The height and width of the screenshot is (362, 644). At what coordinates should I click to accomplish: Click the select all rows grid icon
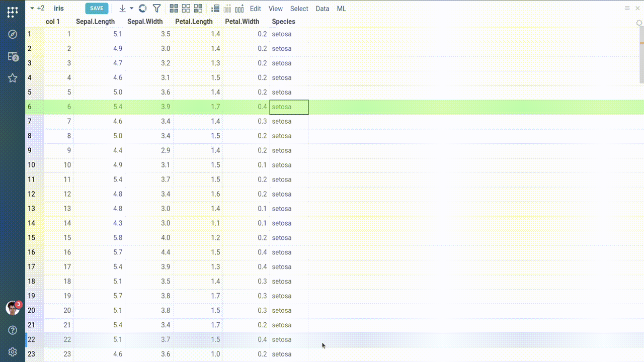(174, 9)
